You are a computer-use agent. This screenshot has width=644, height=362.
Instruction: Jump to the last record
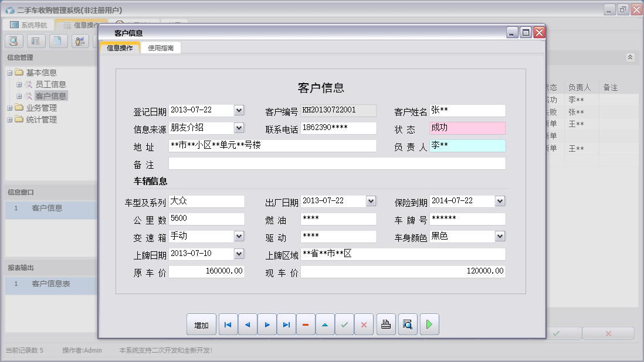(x=286, y=325)
